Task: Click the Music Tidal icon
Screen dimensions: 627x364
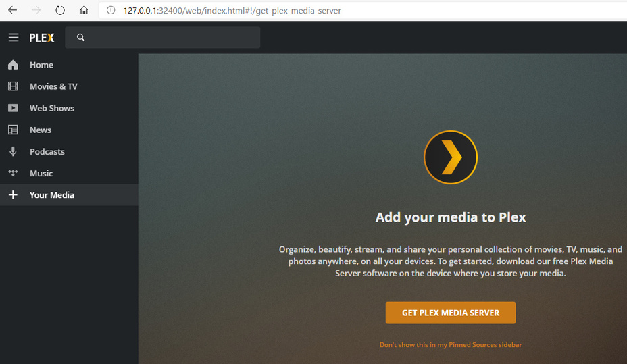Action: pyautogui.click(x=14, y=173)
